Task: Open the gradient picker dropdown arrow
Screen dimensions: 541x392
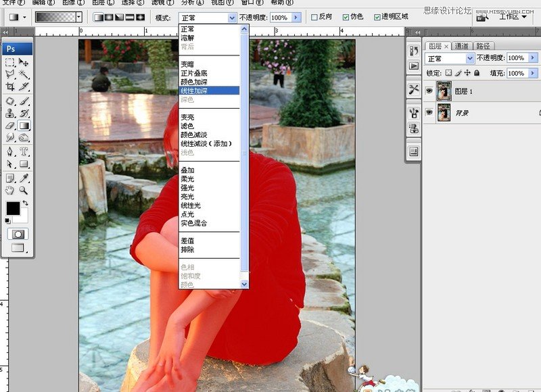Action: (x=79, y=17)
